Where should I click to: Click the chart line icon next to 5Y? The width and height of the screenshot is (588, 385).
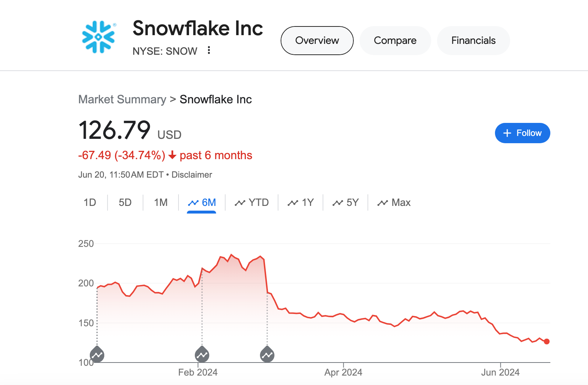[337, 203]
